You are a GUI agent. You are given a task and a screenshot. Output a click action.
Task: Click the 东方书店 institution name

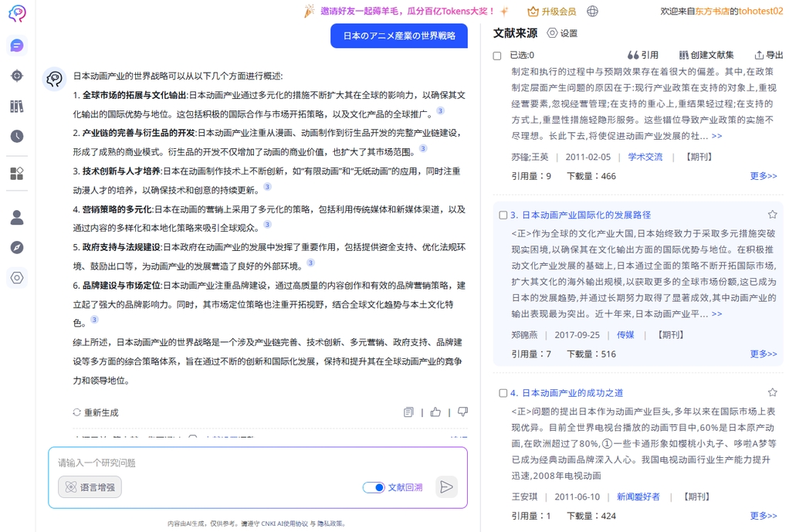712,11
